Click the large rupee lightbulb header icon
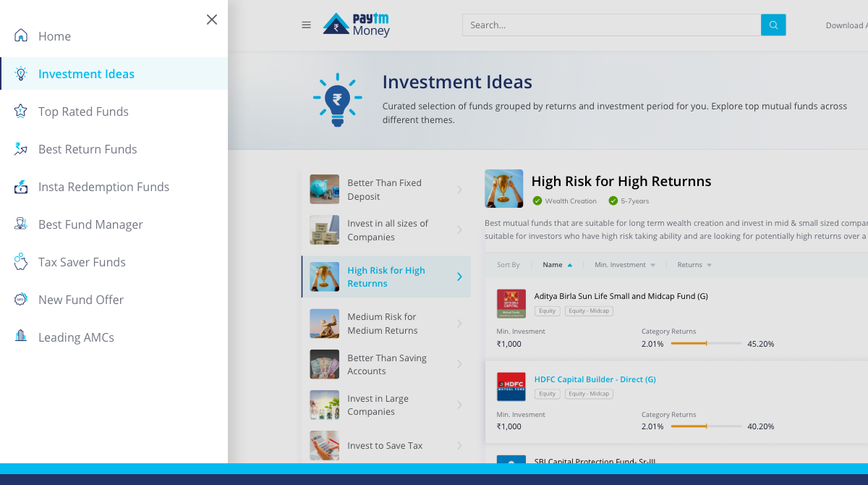The height and width of the screenshot is (485, 868). click(x=337, y=100)
